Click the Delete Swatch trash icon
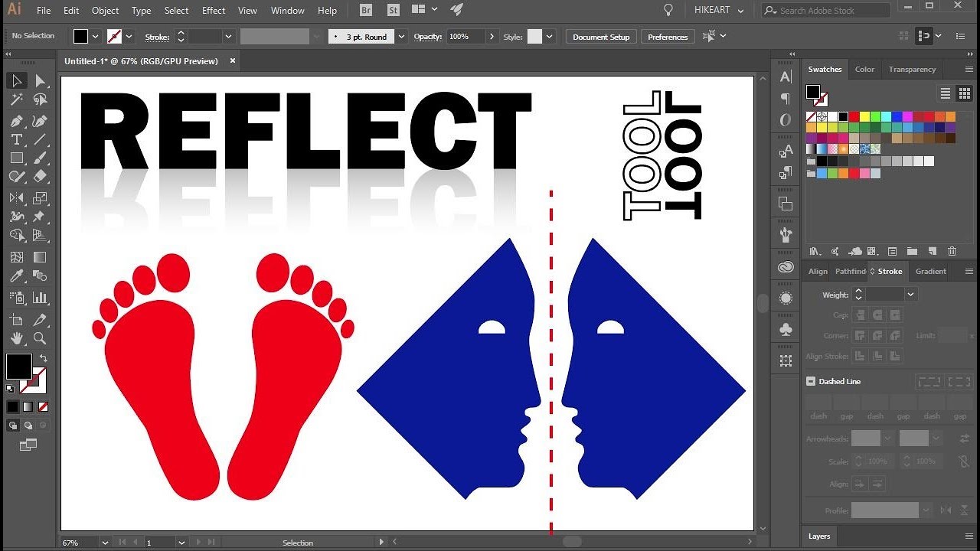 tap(952, 251)
